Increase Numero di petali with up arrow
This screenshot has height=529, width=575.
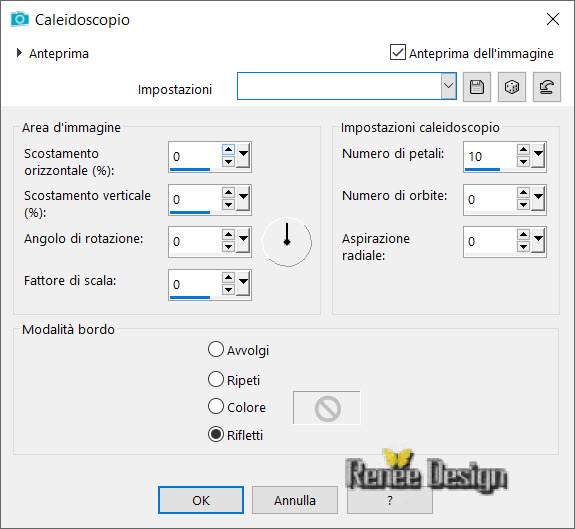point(523,150)
